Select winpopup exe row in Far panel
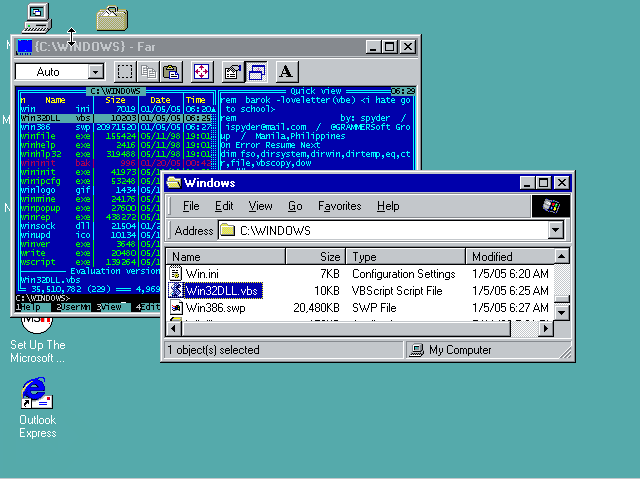This screenshot has width=640, height=480. (x=91, y=208)
